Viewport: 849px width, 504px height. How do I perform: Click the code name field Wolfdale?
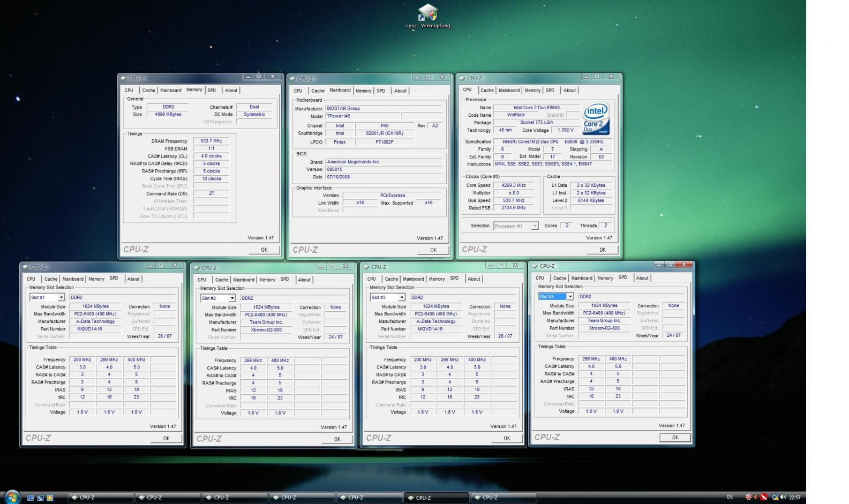[516, 115]
